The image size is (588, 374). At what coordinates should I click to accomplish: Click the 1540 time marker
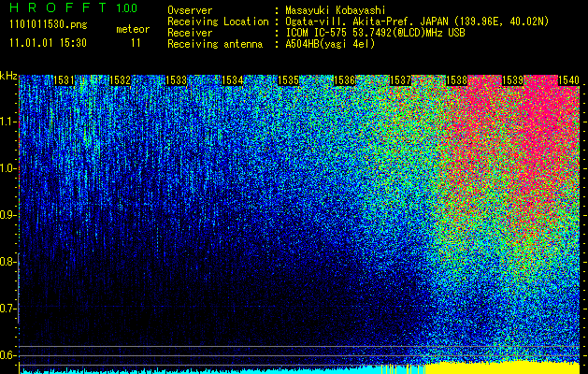click(568, 80)
